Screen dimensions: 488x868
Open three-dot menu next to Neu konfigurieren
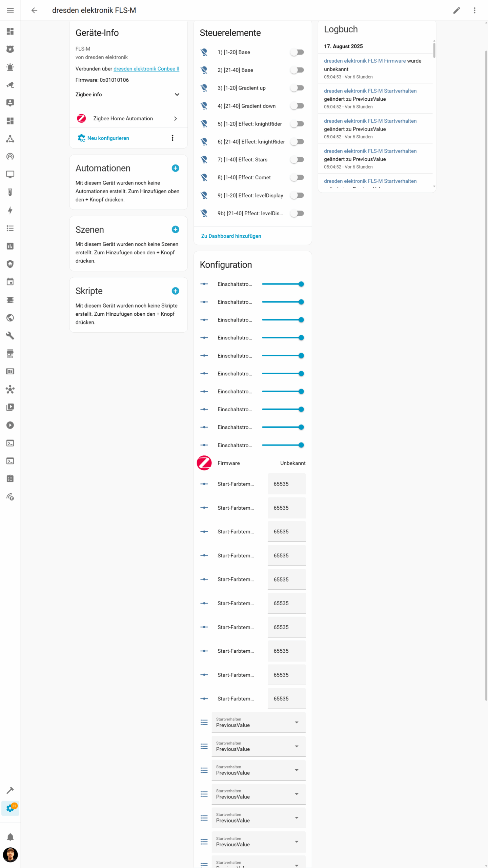(x=172, y=138)
